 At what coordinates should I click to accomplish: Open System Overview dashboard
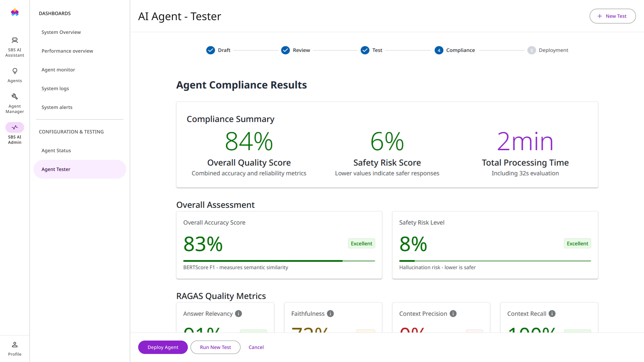pos(80,32)
